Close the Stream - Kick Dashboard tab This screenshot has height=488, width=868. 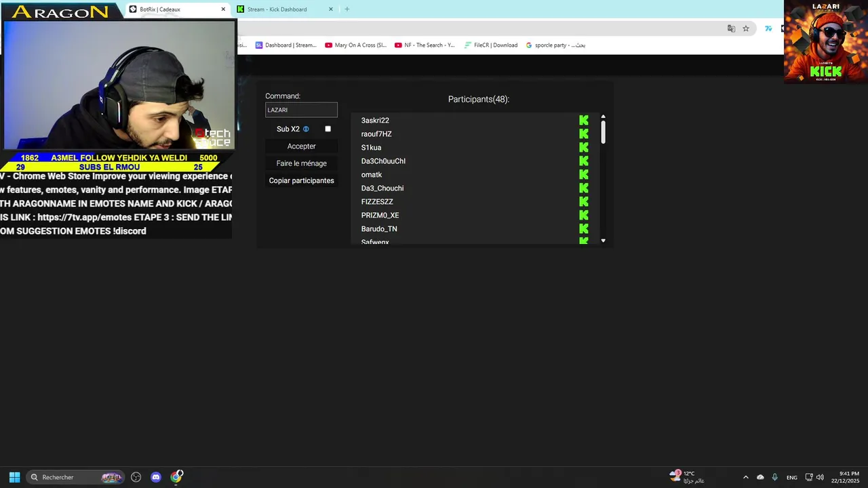pos(331,9)
